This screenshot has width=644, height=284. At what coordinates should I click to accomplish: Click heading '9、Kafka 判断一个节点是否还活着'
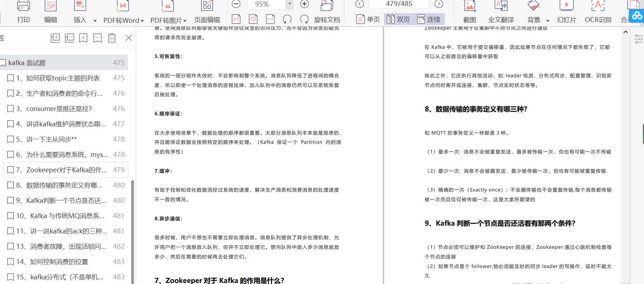click(x=500, y=223)
